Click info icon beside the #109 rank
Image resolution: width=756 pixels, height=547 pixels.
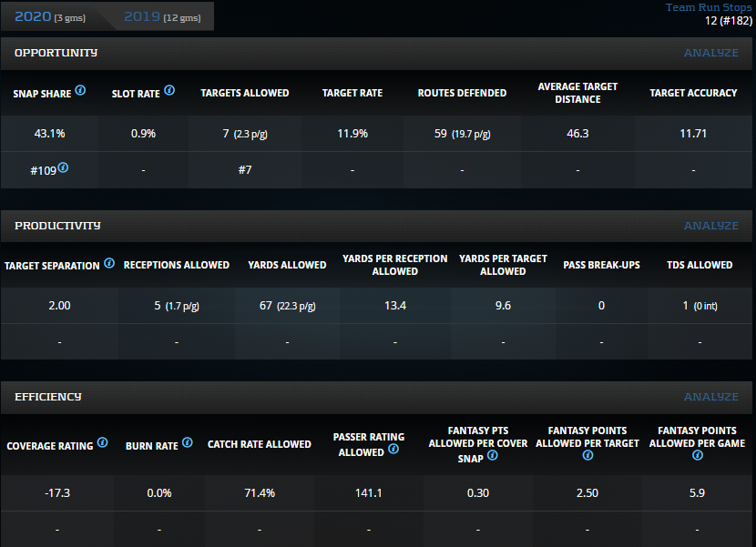click(64, 167)
